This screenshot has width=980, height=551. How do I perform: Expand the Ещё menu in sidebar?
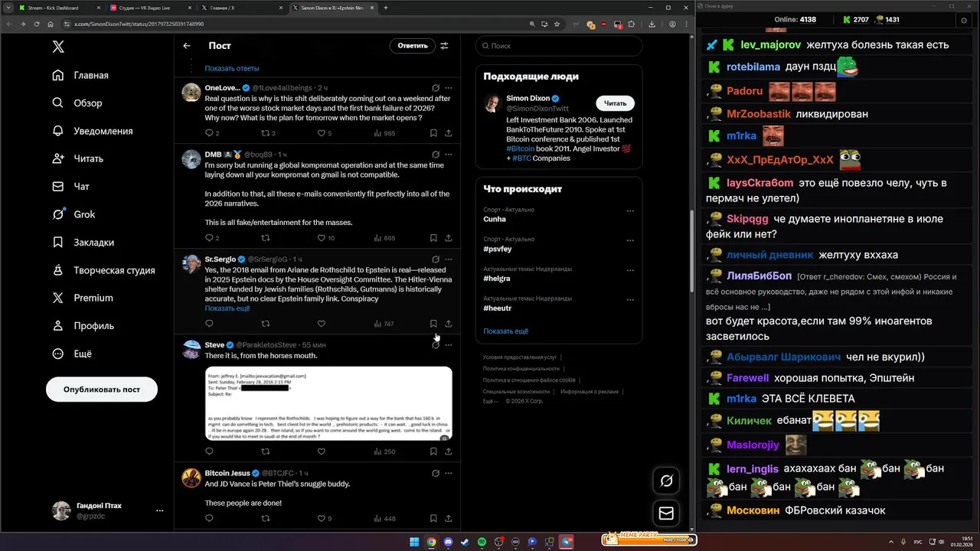pyautogui.click(x=72, y=354)
